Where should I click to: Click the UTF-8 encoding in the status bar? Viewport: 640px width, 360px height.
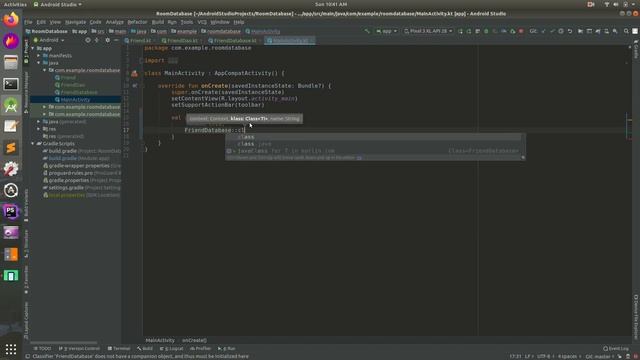click(x=544, y=356)
